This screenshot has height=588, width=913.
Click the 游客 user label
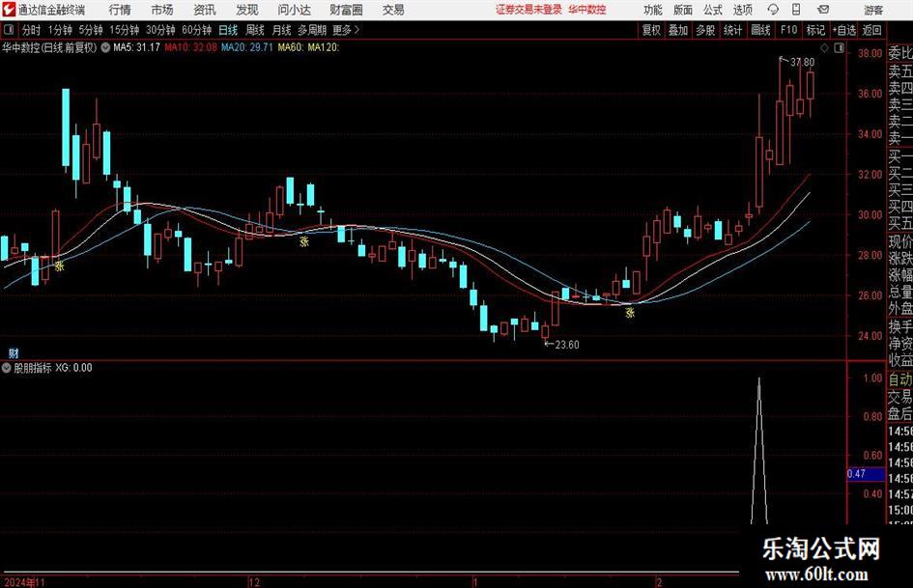873,10
